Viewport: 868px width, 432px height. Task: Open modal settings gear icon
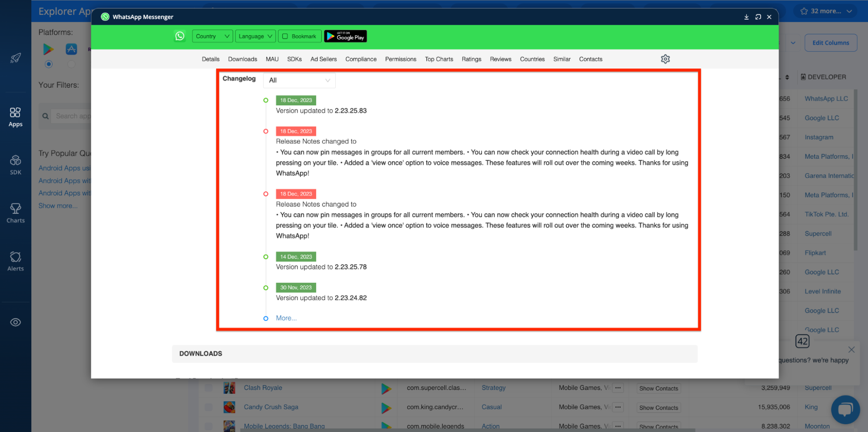(665, 59)
